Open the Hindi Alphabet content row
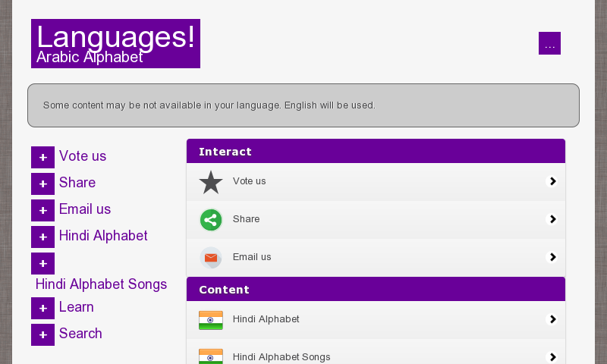607x364 pixels. [376, 319]
